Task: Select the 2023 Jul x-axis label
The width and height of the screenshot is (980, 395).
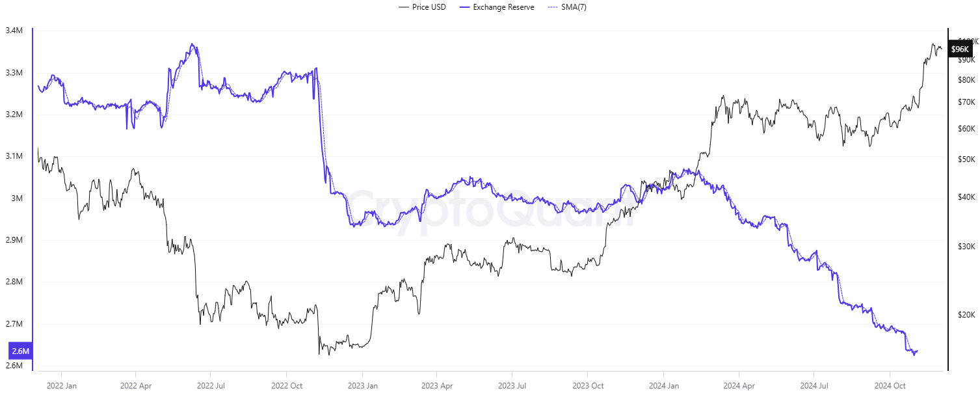Action: tap(511, 386)
